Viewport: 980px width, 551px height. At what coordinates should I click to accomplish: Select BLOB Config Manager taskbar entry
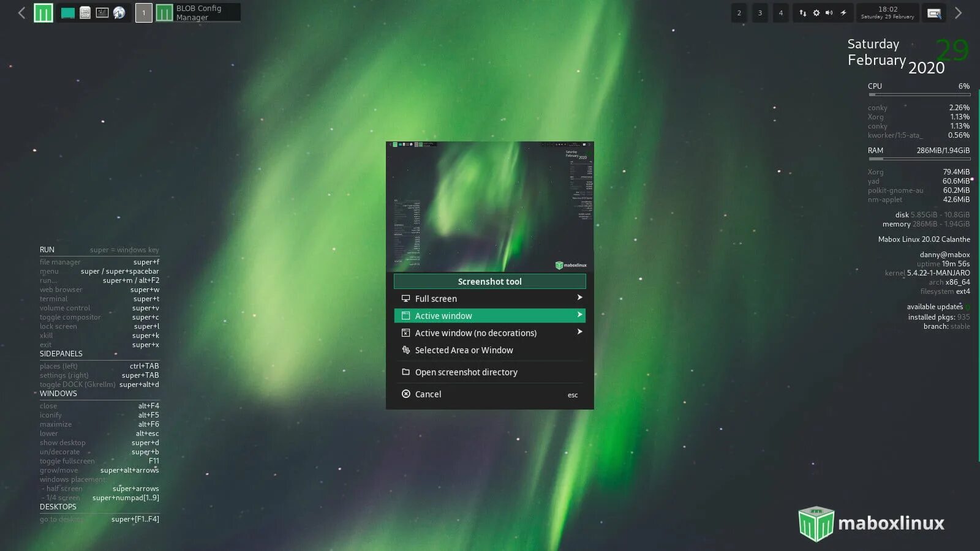click(198, 13)
